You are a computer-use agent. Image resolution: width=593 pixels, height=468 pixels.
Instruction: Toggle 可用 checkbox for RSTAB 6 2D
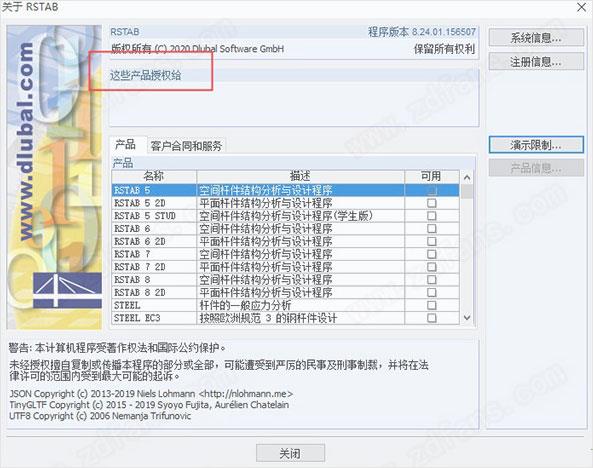pos(432,241)
